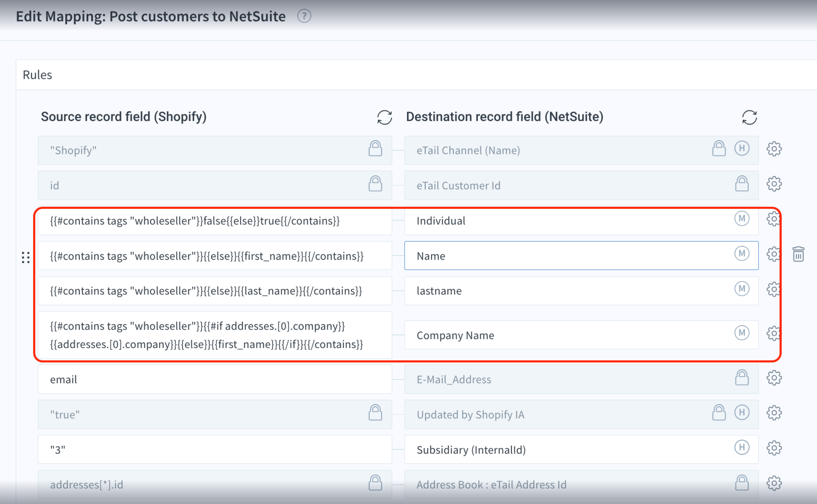
Task: Click the lastname destination field
Action: tap(581, 291)
